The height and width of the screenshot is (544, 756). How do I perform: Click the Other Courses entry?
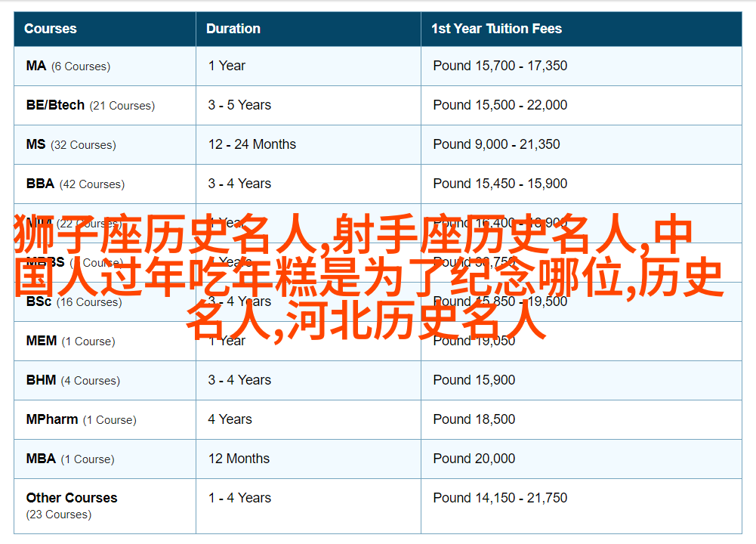pyautogui.click(x=72, y=498)
